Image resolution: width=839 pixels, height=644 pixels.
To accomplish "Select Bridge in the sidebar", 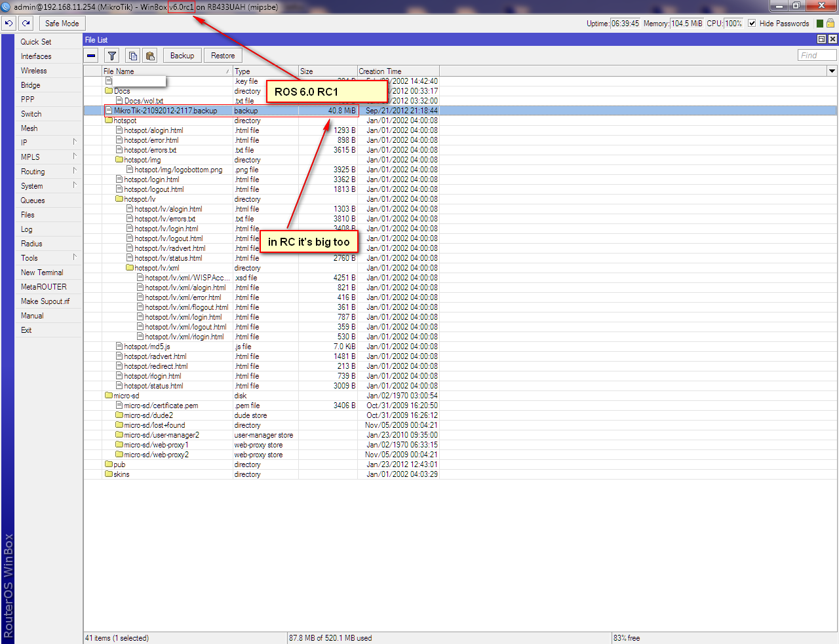I will coord(31,85).
